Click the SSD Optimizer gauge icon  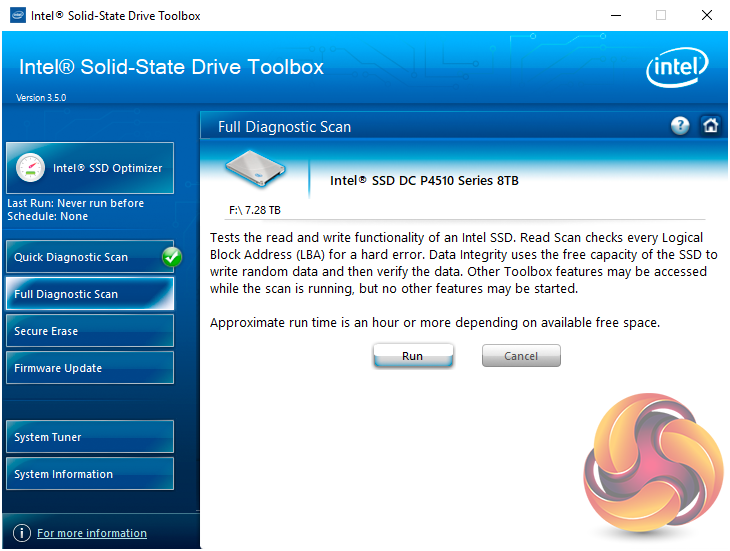tap(30, 168)
